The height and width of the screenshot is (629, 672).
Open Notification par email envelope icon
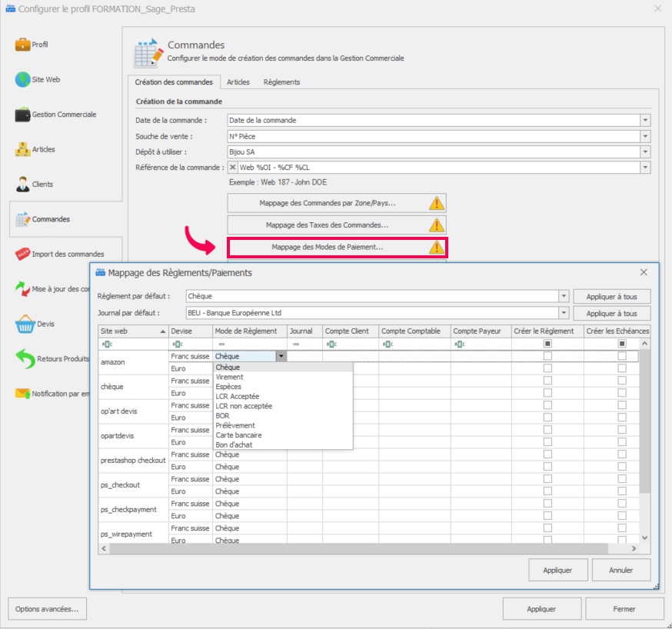pyautogui.click(x=22, y=394)
